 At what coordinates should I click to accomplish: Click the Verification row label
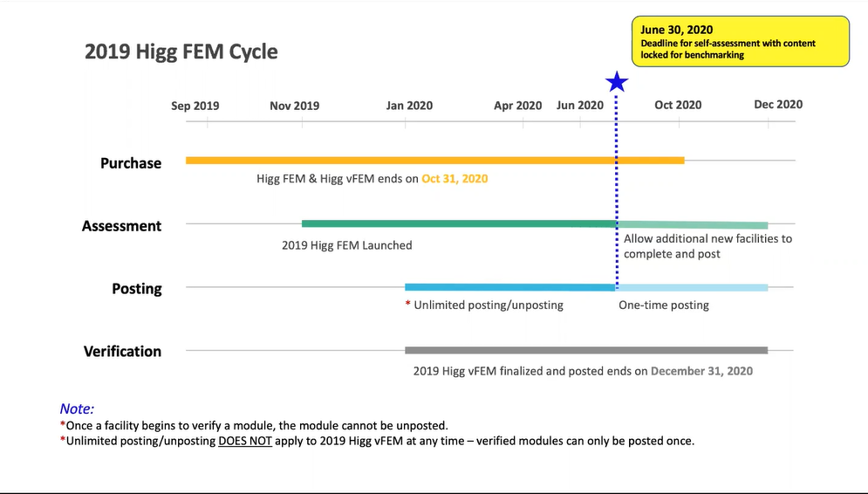tap(122, 351)
